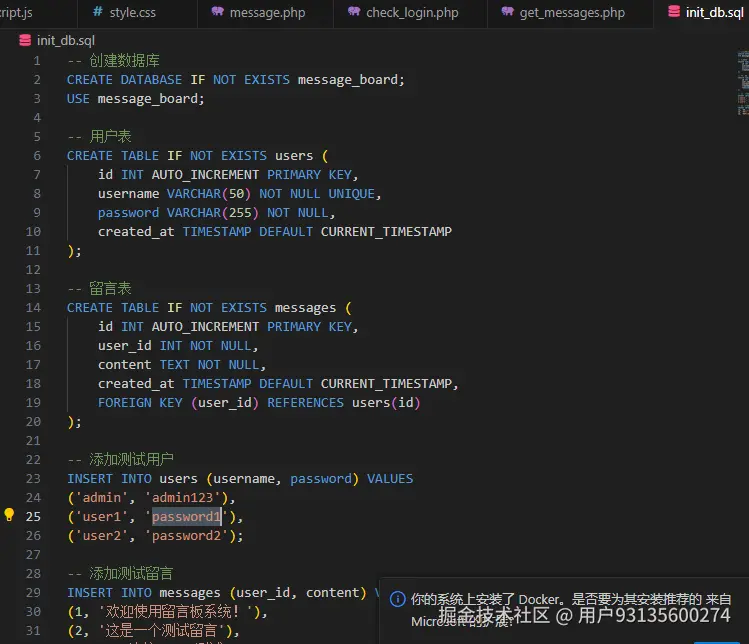
Task: Click 'VALUES' keyword on line 23
Action: [x=390, y=479]
